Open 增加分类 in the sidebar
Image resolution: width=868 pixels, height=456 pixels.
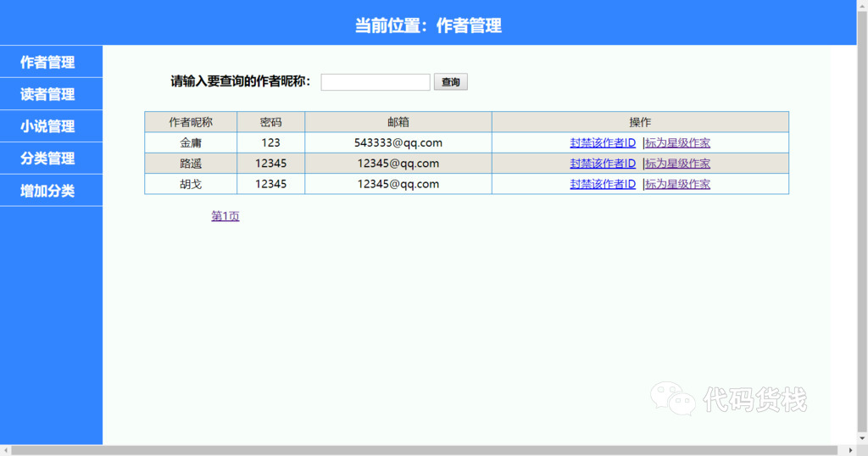pos(51,191)
